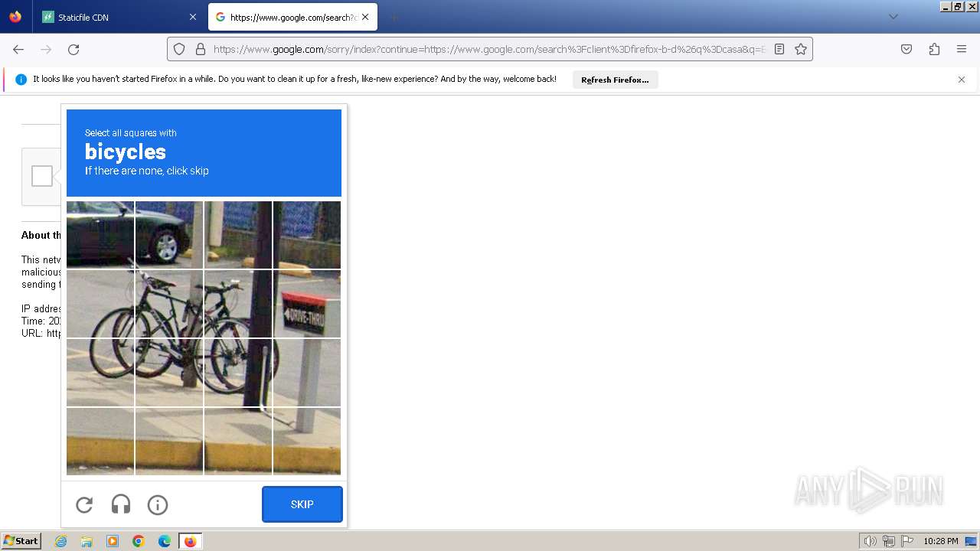Select the Firefox taskbar button
The image size is (980, 551).
click(191, 541)
